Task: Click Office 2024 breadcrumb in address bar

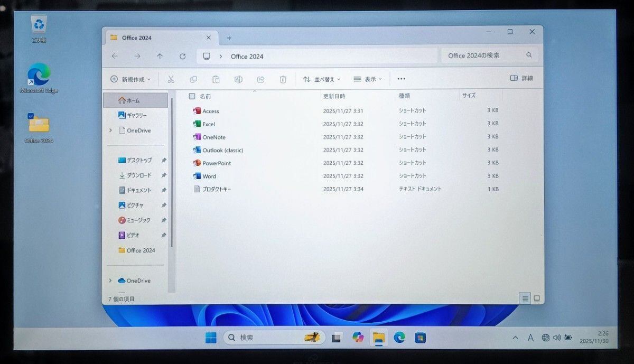Action: 247,57
